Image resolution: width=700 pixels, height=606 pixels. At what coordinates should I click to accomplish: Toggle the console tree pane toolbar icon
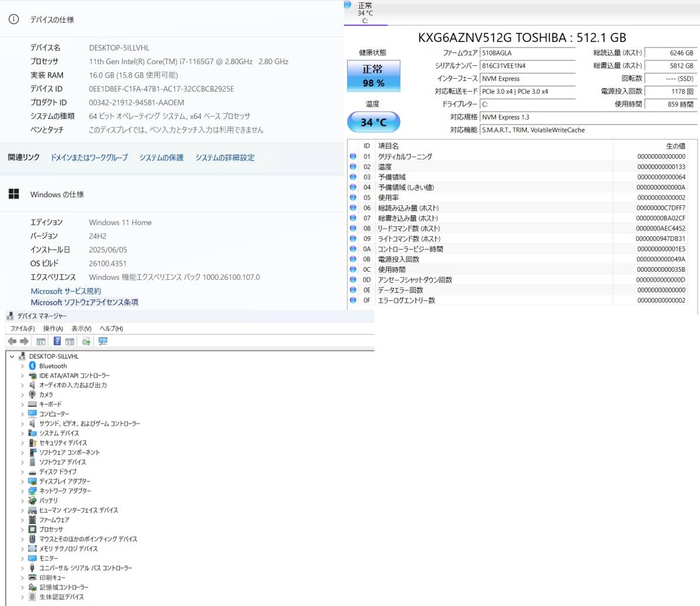pyautogui.click(x=41, y=341)
